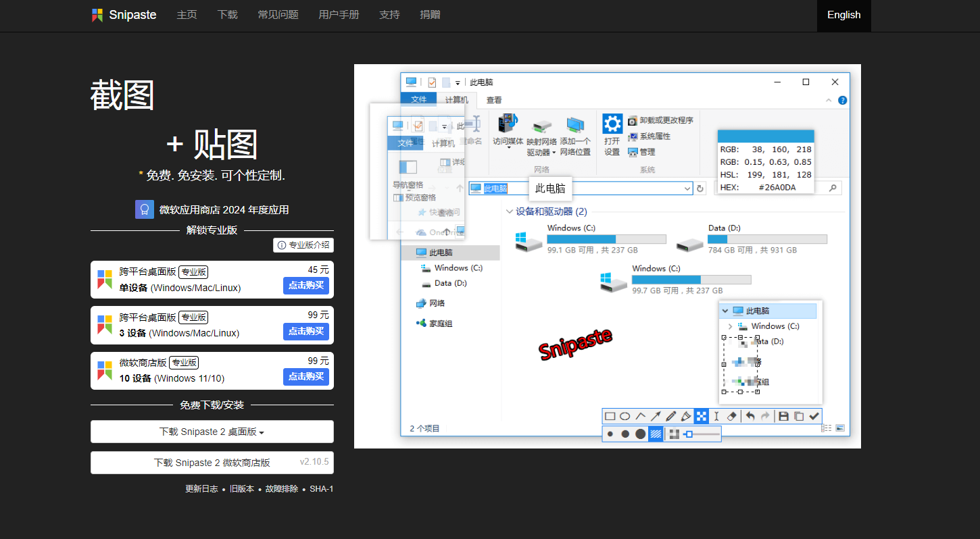Open the quick access toolbar customize arrow
This screenshot has width=980, height=539.
coord(458,83)
